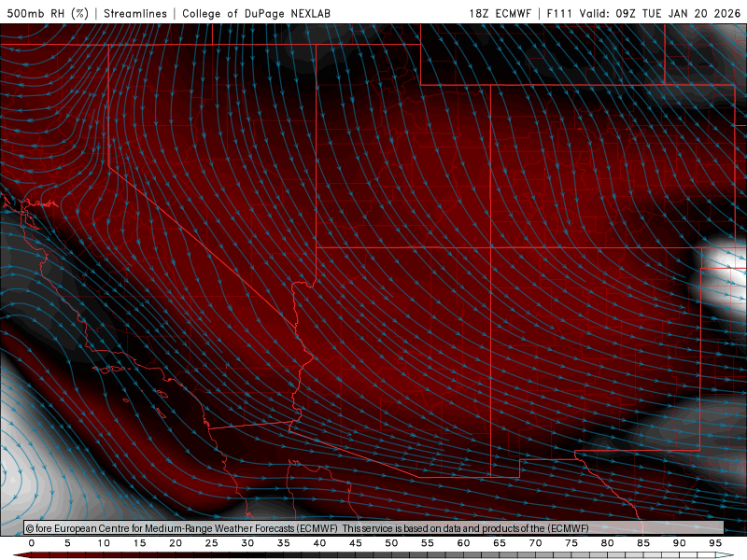Viewport: 747px width, 560px height.
Task: Click the "0" value on colorbar scale
Action: coord(32,543)
